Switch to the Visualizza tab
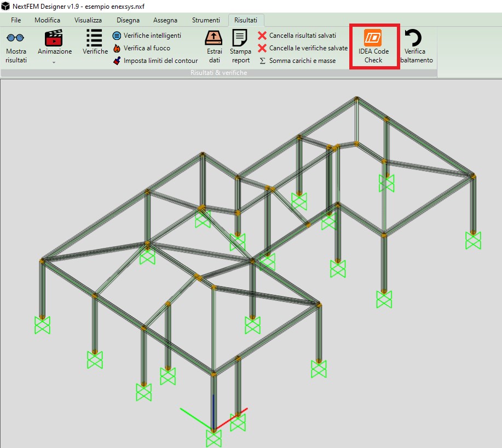The image size is (502, 448). pyautogui.click(x=88, y=20)
